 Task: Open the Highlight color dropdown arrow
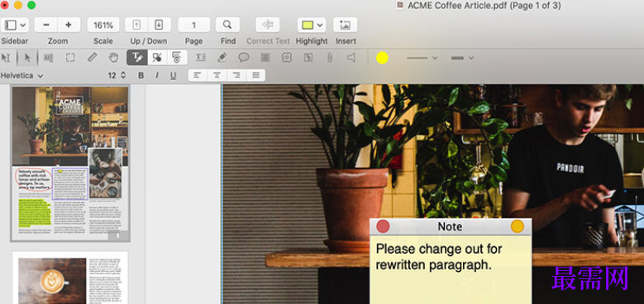(320, 25)
